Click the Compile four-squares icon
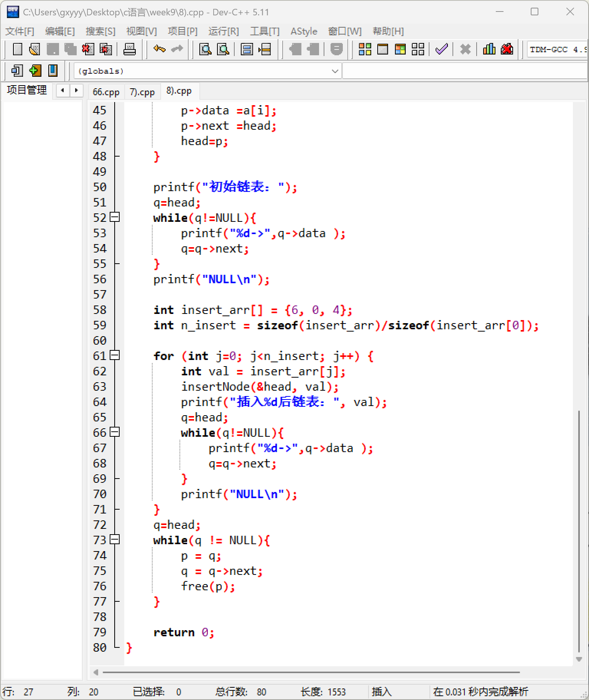Screen dimensions: 589x700 coord(365,49)
